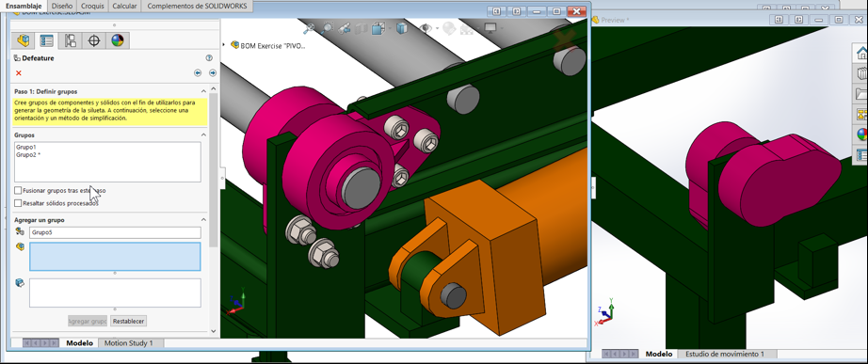Click Previous View icon in viewport toolbar
The height and width of the screenshot is (364, 868).
(x=345, y=27)
